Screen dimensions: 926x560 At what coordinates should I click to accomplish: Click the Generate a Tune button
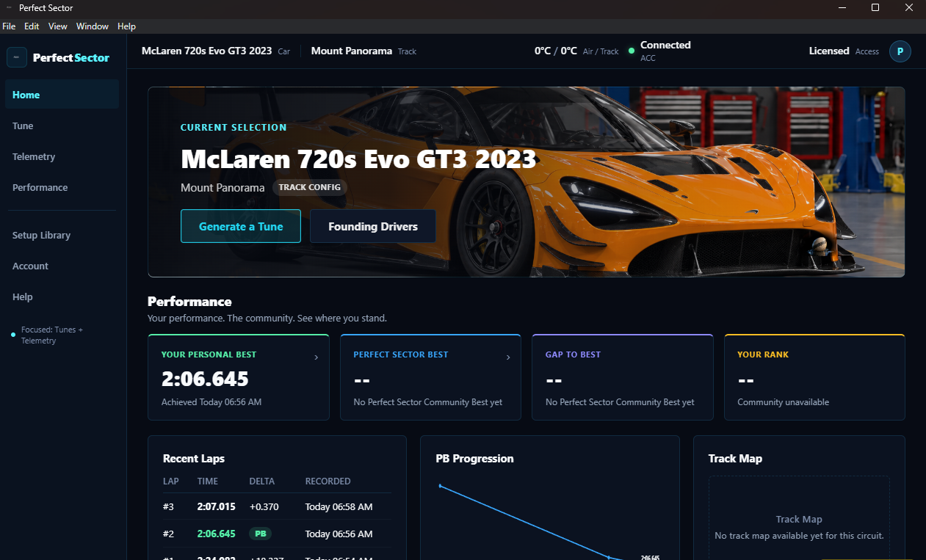pos(241,226)
